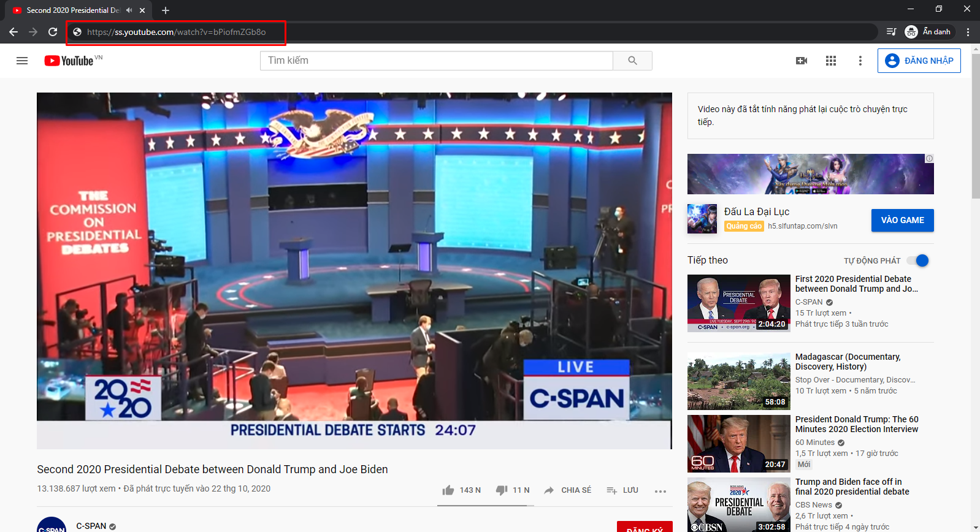This screenshot has height=532, width=980.
Task: Open the YouTube apps grid icon
Action: click(831, 61)
